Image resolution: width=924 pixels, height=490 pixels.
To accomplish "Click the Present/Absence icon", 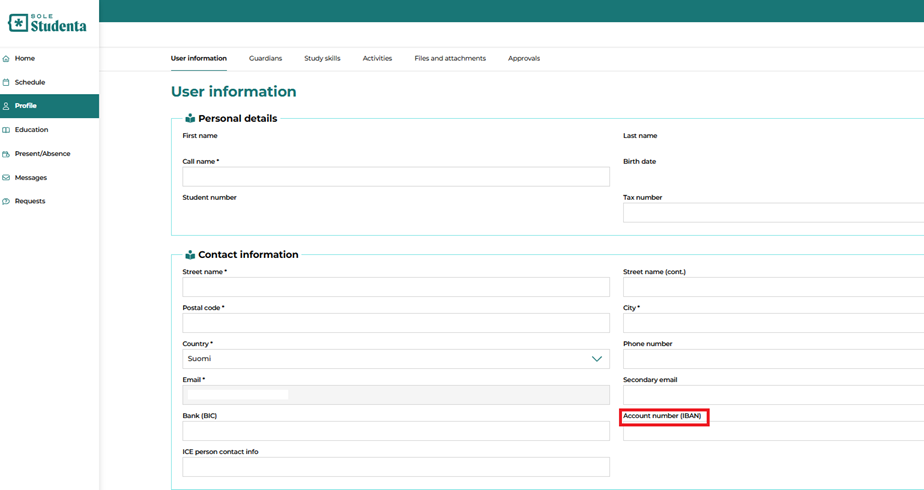I will click(7, 154).
